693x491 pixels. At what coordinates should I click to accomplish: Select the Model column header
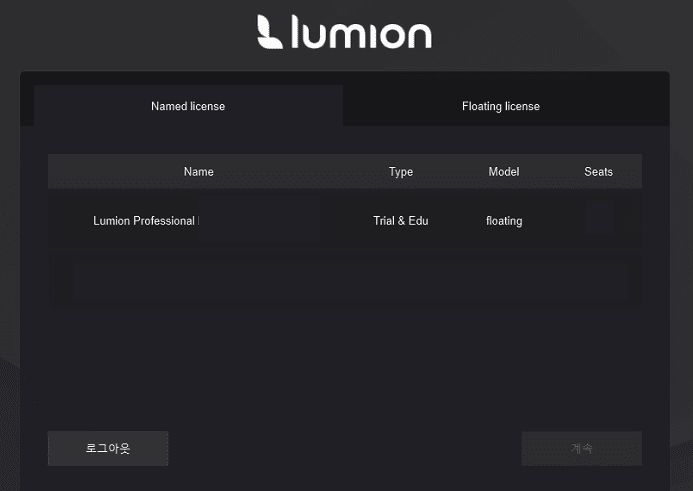pyautogui.click(x=503, y=172)
